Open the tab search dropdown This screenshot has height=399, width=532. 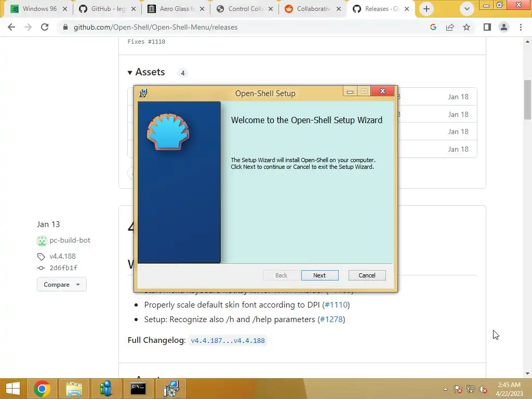pos(467,9)
